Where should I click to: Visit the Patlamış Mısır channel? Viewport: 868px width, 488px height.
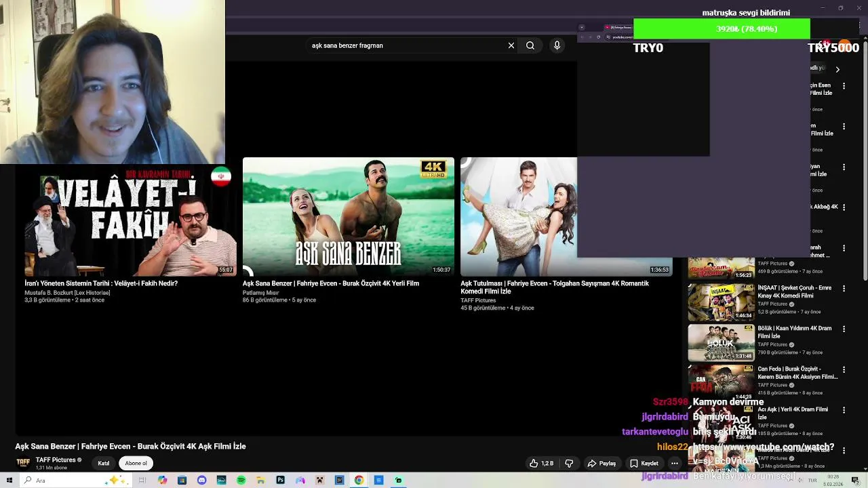pos(261,293)
